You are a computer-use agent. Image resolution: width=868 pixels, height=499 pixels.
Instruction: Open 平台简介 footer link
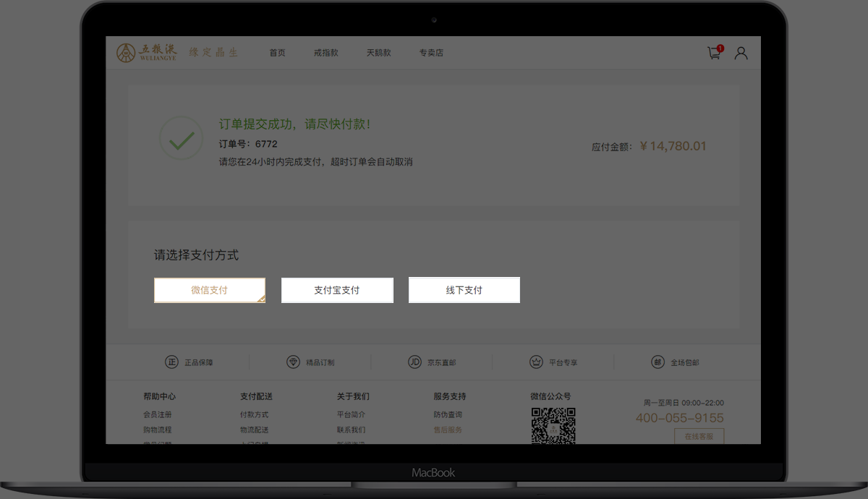coord(351,415)
